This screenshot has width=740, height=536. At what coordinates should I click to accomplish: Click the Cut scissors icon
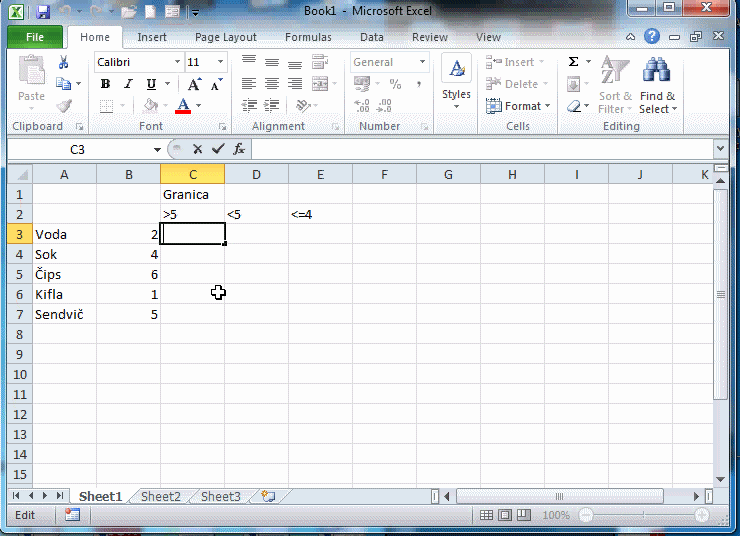[64, 62]
